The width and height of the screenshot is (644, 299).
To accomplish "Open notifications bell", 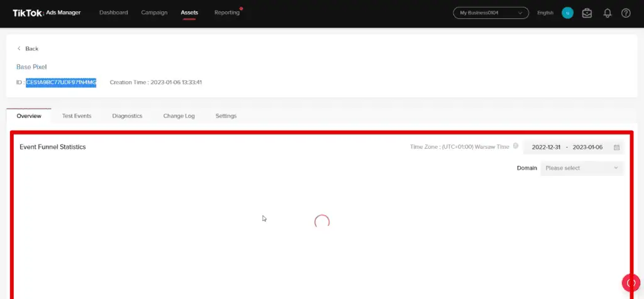I will pos(607,13).
